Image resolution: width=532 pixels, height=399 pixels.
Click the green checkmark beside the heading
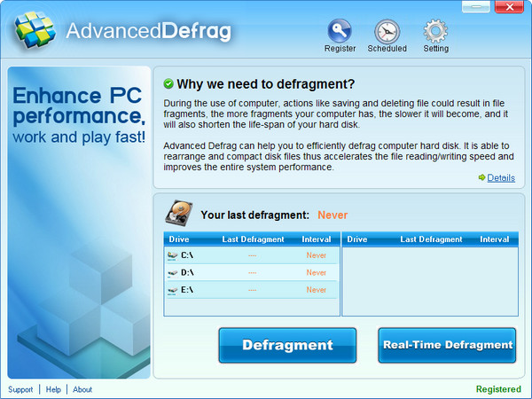[168, 84]
